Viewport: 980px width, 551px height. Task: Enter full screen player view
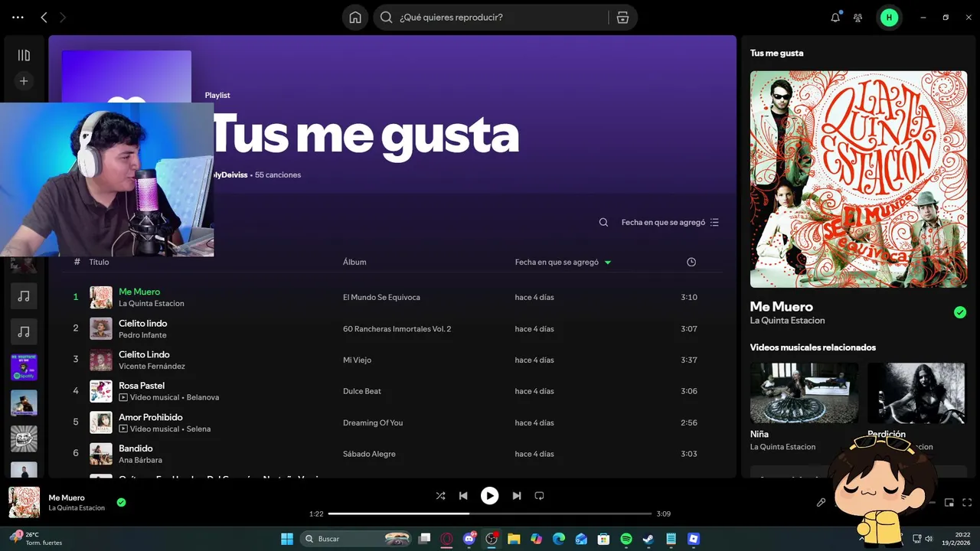click(x=967, y=502)
